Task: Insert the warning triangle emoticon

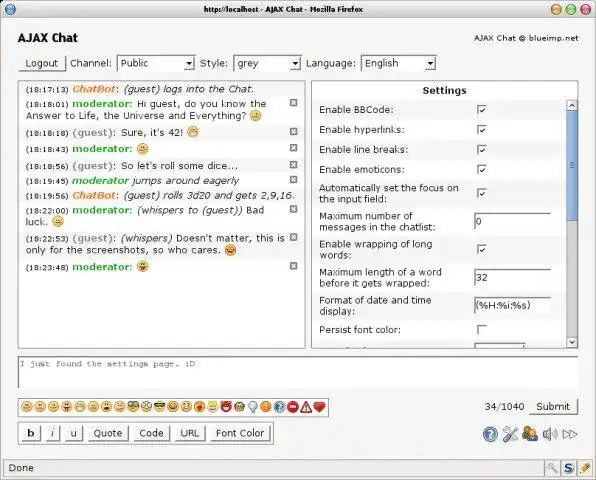Action: coord(306,407)
